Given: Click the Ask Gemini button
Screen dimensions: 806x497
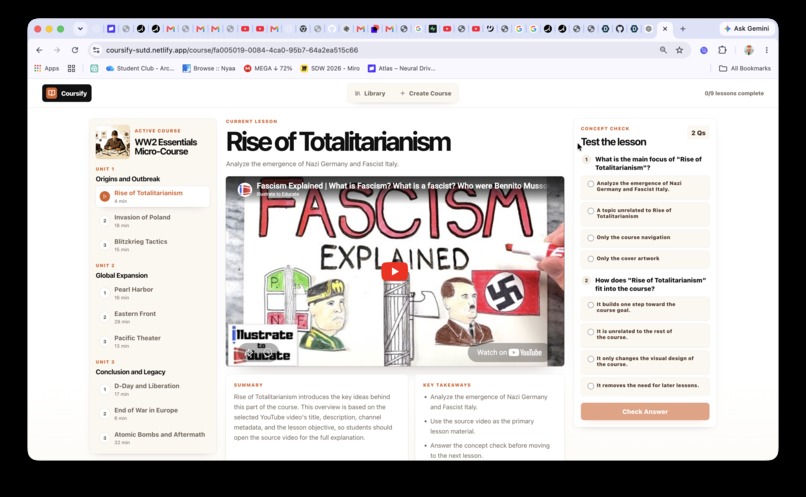Looking at the screenshot, I should (x=747, y=29).
